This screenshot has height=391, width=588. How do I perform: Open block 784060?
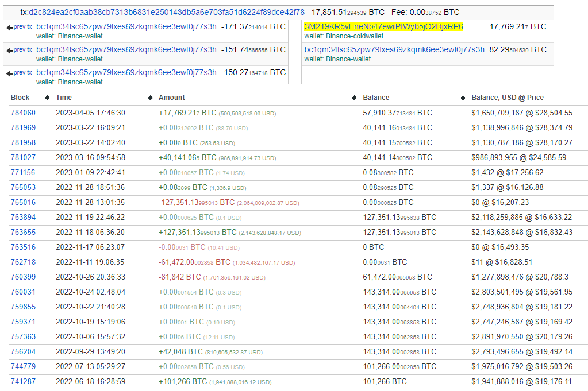point(23,113)
